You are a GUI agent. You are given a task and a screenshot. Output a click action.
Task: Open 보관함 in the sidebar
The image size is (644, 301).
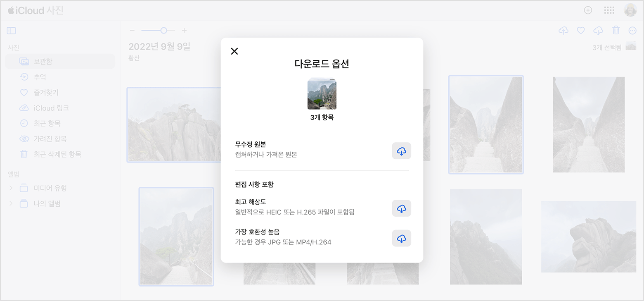(60, 62)
